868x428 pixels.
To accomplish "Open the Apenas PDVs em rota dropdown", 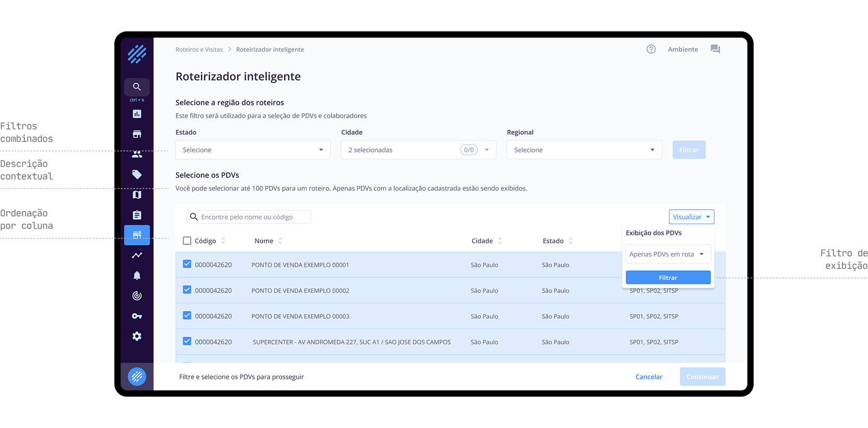I will pos(667,255).
